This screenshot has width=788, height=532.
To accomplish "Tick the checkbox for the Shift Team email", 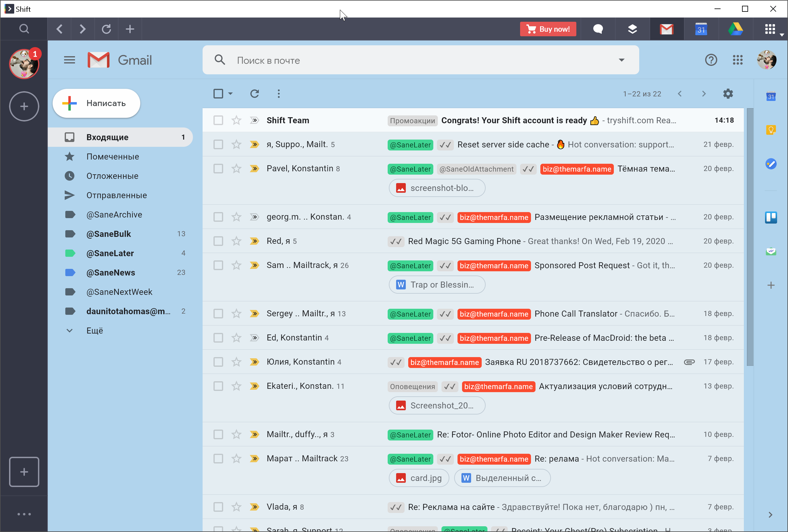I will [218, 120].
